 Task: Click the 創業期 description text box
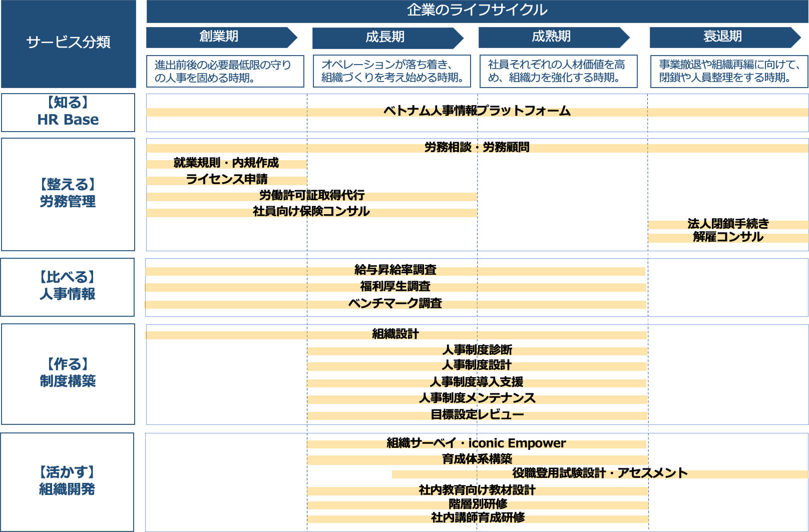225,72
